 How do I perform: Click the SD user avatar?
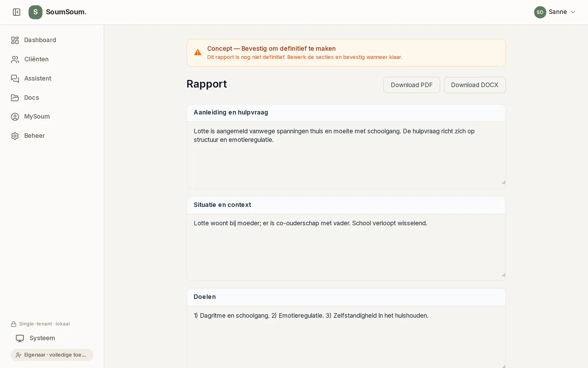[x=540, y=12]
